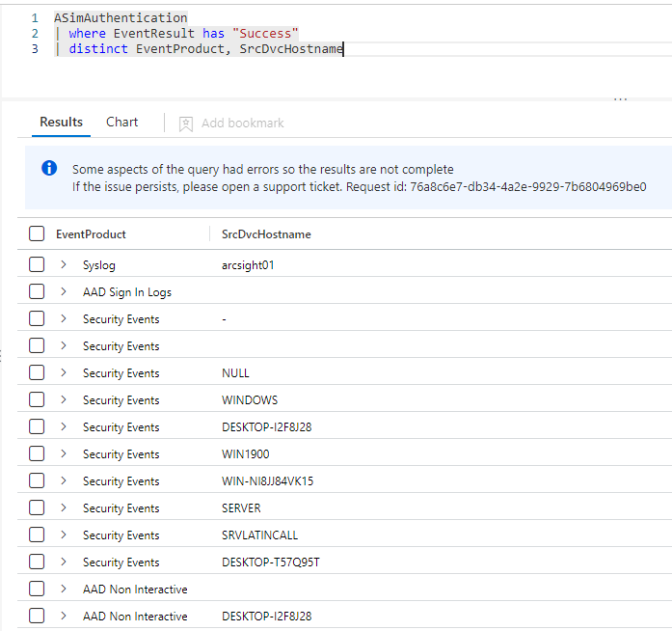Screen dimensions: 672x631
Task: Click the Request id text in banner
Action: tap(496, 187)
